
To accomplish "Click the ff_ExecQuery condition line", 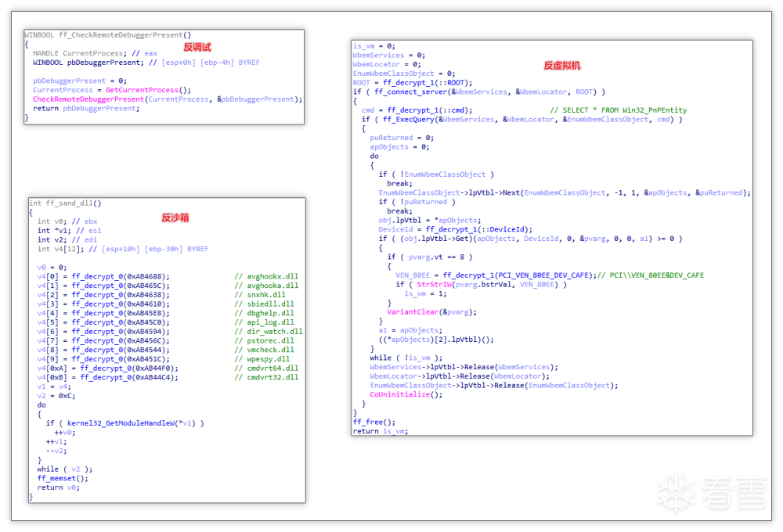I will pos(521,119).
